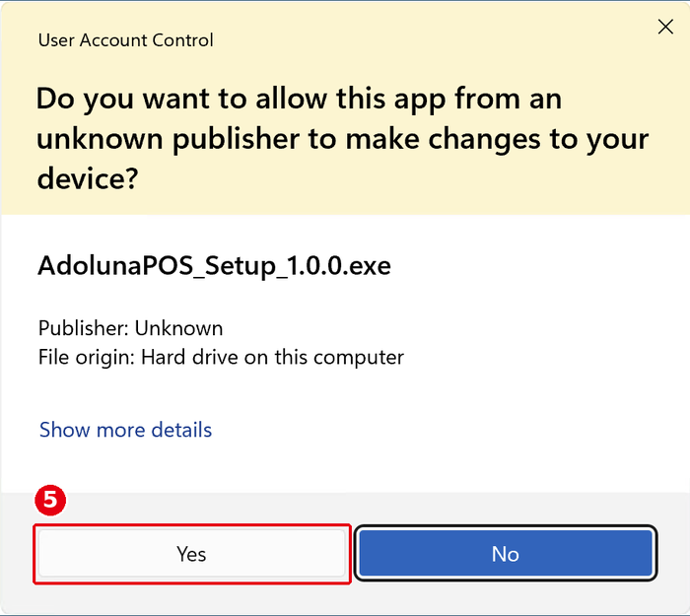690x616 pixels.
Task: Open the Show more details link
Action: click(125, 430)
